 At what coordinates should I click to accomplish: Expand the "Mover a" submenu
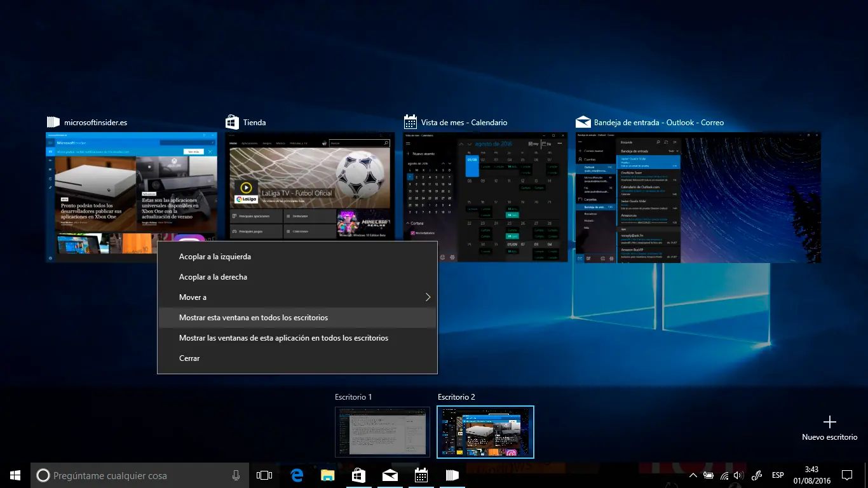(192, 297)
